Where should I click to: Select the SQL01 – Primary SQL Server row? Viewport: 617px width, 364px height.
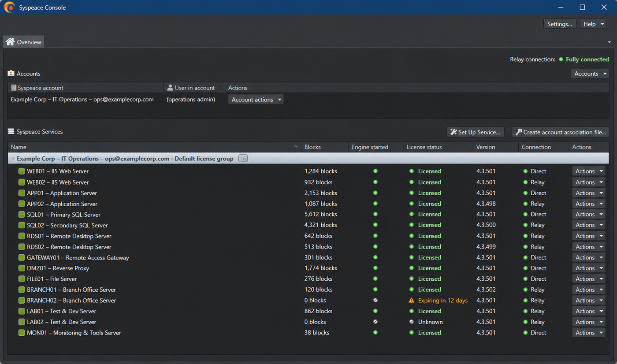tap(308, 214)
